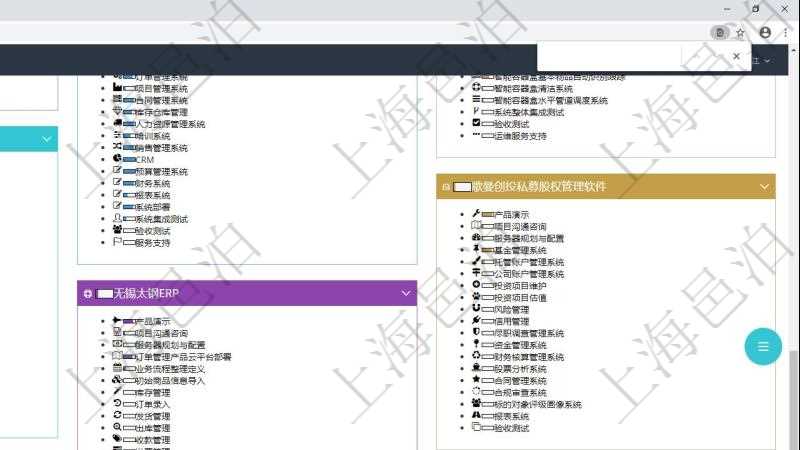The height and width of the screenshot is (450, 800).
Task: Click the flag icon beside 服务支持
Action: [117, 242]
